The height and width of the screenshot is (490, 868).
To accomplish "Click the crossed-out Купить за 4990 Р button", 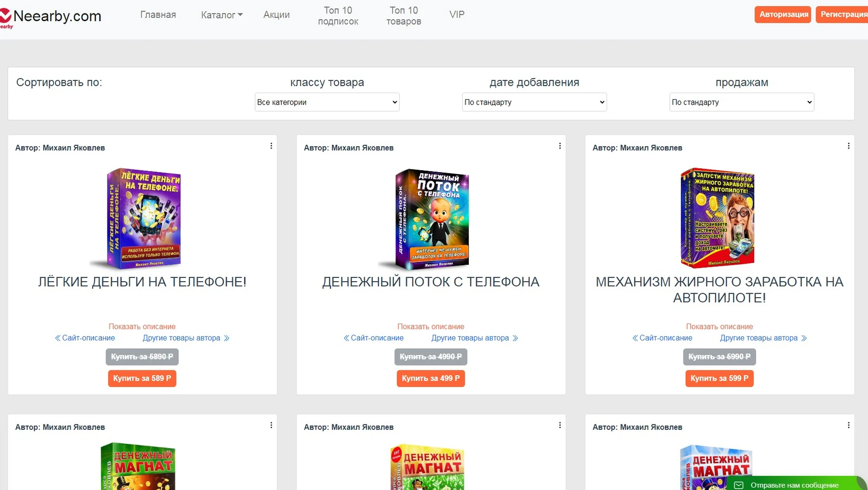I will coord(431,357).
